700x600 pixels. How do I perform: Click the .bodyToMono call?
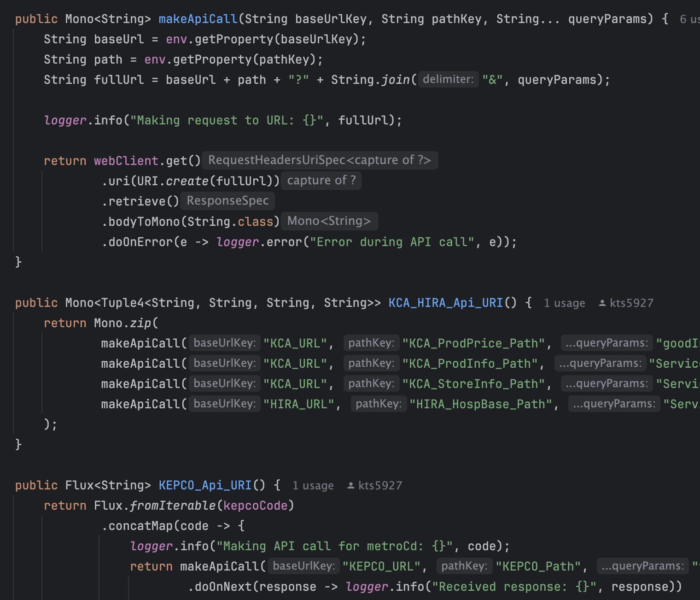(140, 222)
